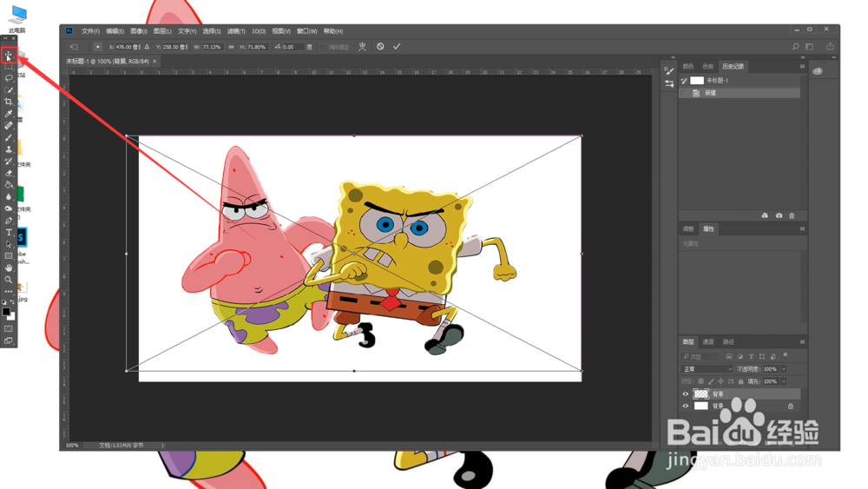Click the W width percentage field
868x489 pixels.
[x=212, y=47]
